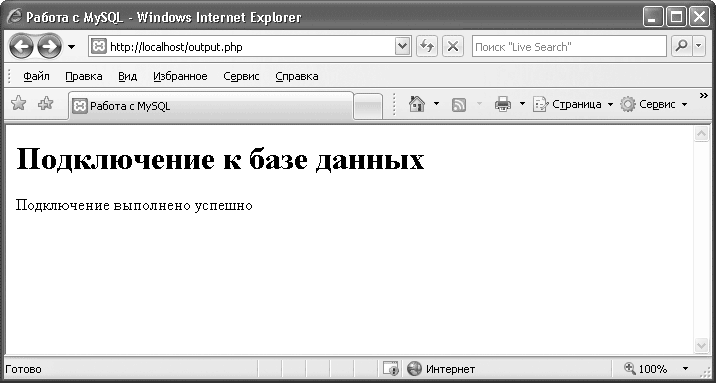Click the scrollbar down arrow
This screenshot has height=383, width=716.
coord(700,345)
